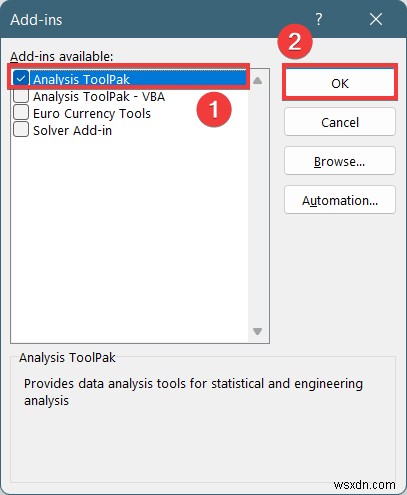The image size is (407, 495).
Task: Highlight the Analysis ToolPak - VBA item label
Action: [x=99, y=97]
